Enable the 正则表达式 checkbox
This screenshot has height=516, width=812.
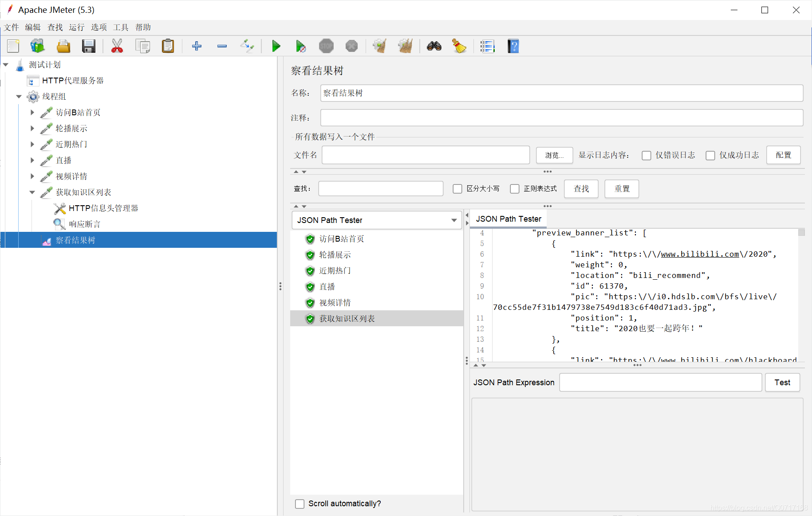tap(515, 189)
